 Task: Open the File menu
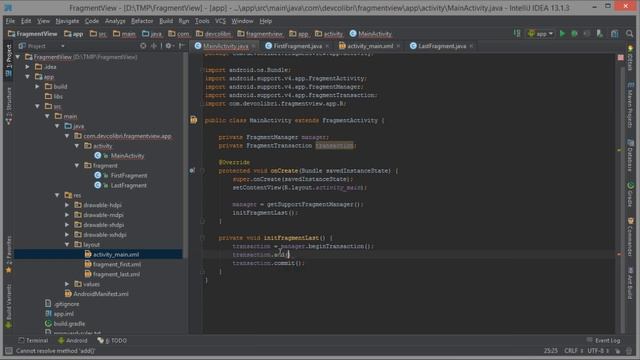10,21
